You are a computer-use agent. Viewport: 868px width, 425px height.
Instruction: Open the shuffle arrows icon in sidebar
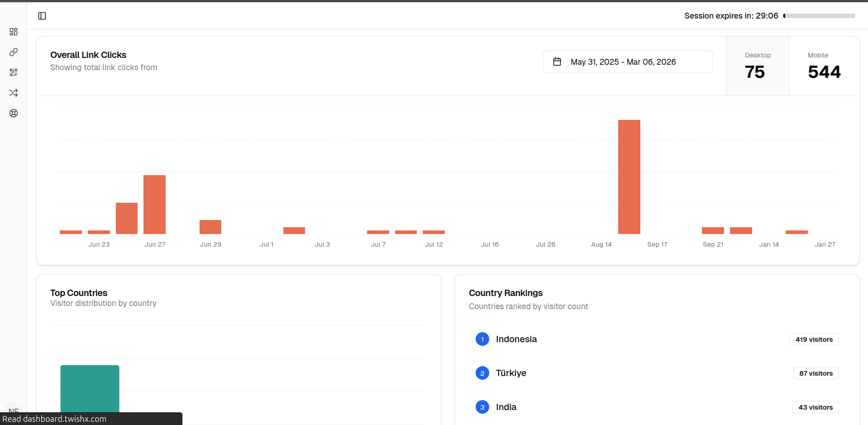pyautogui.click(x=14, y=93)
